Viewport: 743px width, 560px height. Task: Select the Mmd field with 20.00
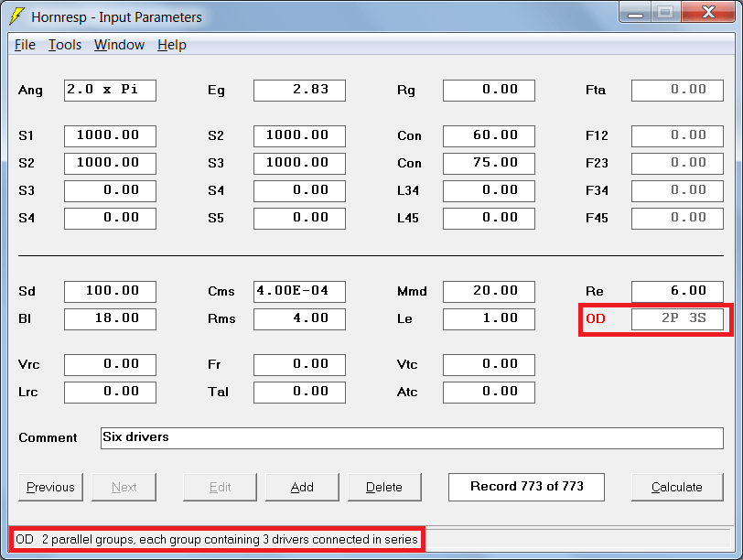pos(489,291)
